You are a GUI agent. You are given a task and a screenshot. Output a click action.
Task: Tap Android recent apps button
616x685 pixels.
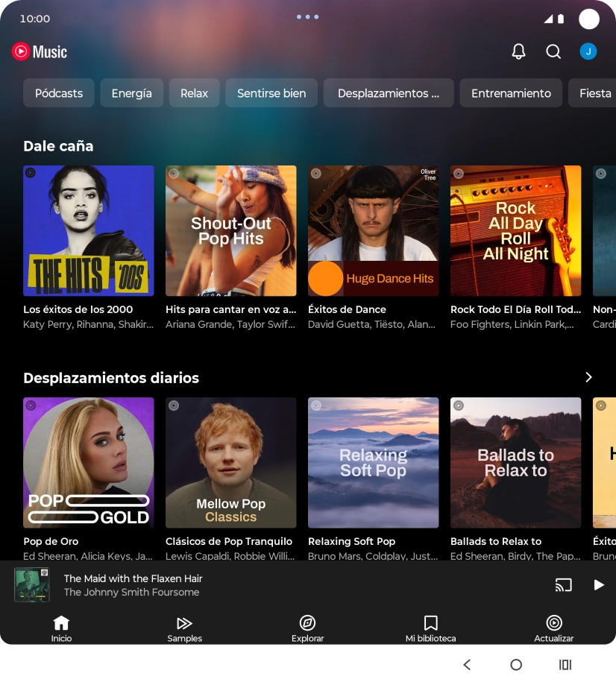(565, 665)
